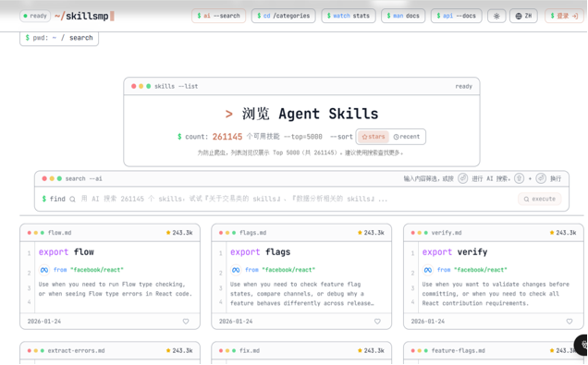Click the star count on flow.md card
This screenshot has width=588, height=365.
click(x=179, y=233)
